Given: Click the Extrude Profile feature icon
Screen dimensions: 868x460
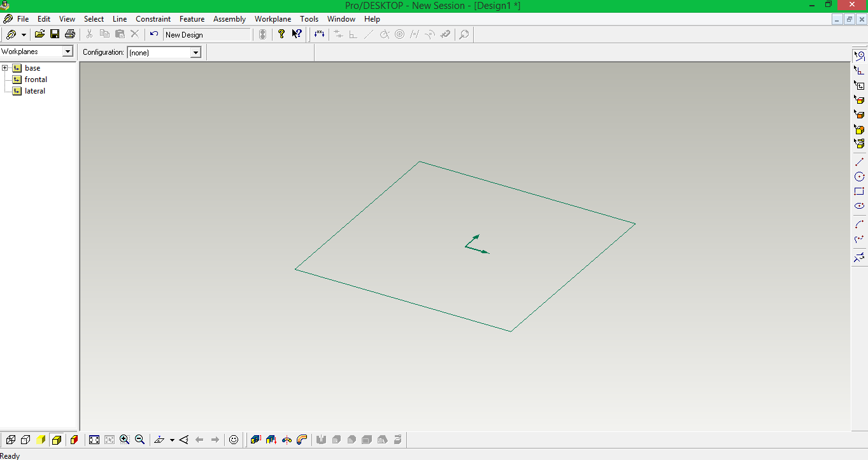Looking at the screenshot, I should (x=256, y=440).
